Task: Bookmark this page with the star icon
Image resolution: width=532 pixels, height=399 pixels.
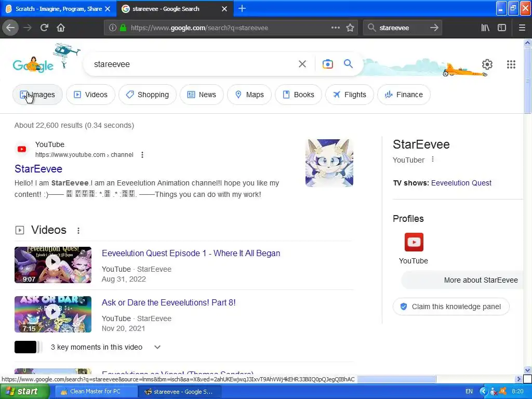Action: (x=350, y=28)
